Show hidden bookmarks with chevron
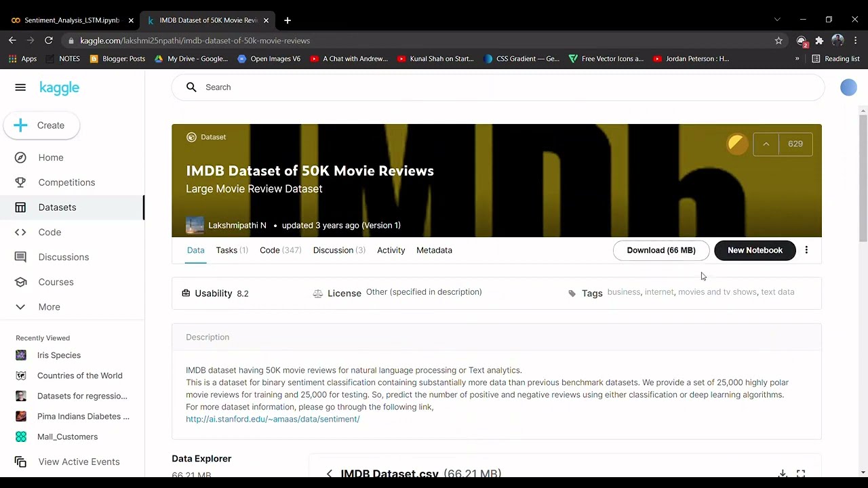The width and height of the screenshot is (868, 488). (797, 59)
